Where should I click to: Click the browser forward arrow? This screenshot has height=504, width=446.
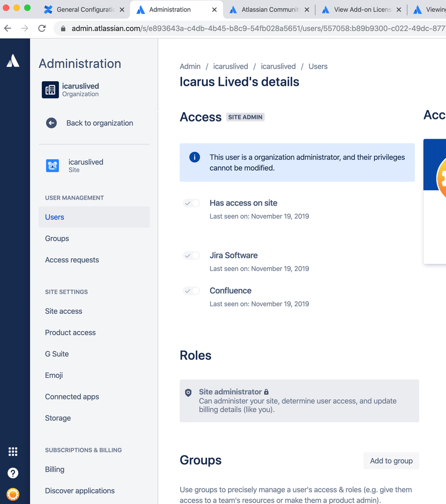pos(24,28)
